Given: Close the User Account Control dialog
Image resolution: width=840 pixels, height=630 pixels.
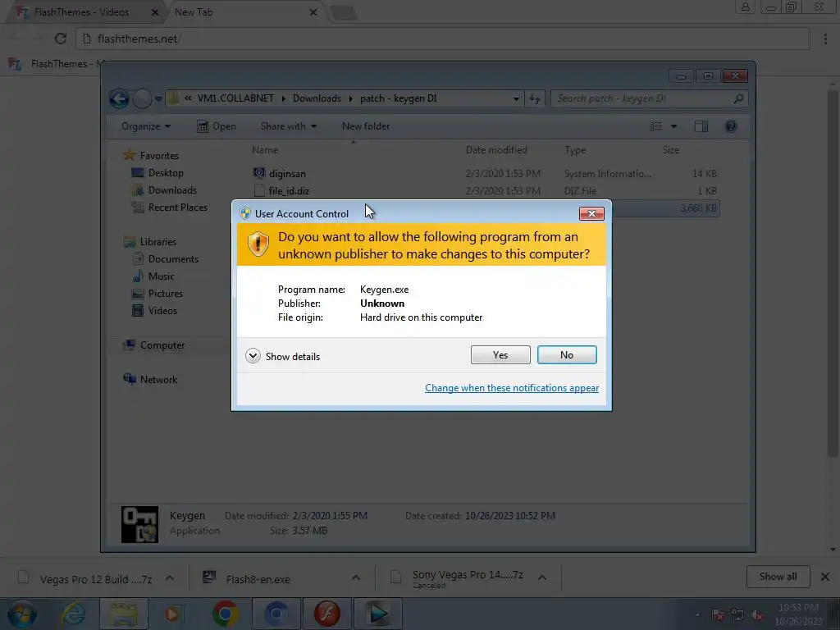Looking at the screenshot, I should 591,214.
